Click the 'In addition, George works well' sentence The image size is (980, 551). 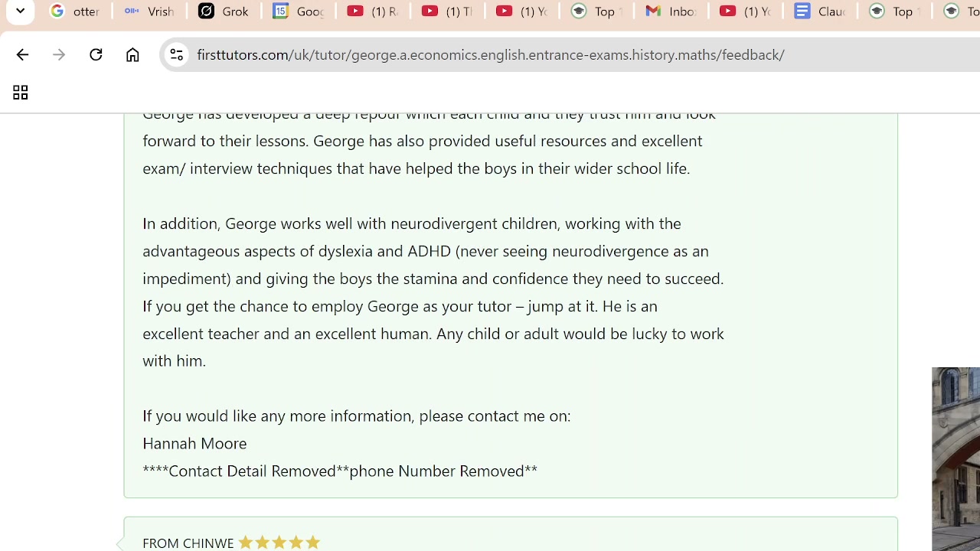412,223
